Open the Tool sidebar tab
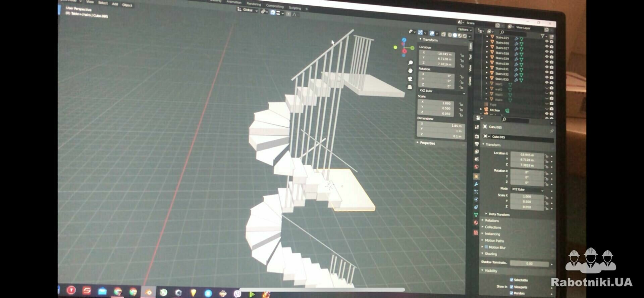Image resolution: width=644 pixels, height=298 pixels. coord(470,57)
